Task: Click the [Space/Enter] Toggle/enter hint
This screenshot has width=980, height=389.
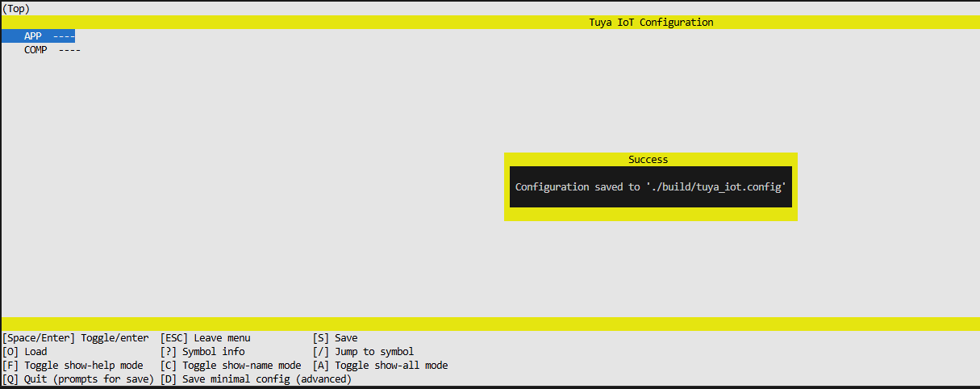Action: 76,338
